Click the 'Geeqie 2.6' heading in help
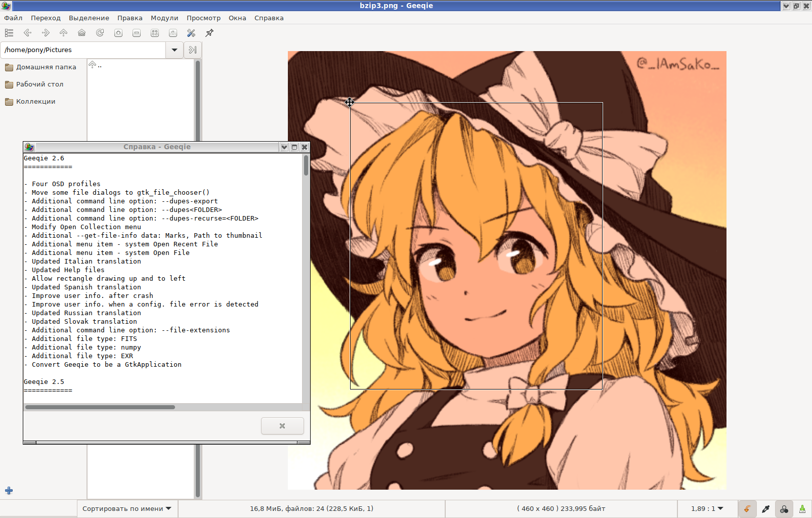812x518 pixels. click(x=44, y=158)
